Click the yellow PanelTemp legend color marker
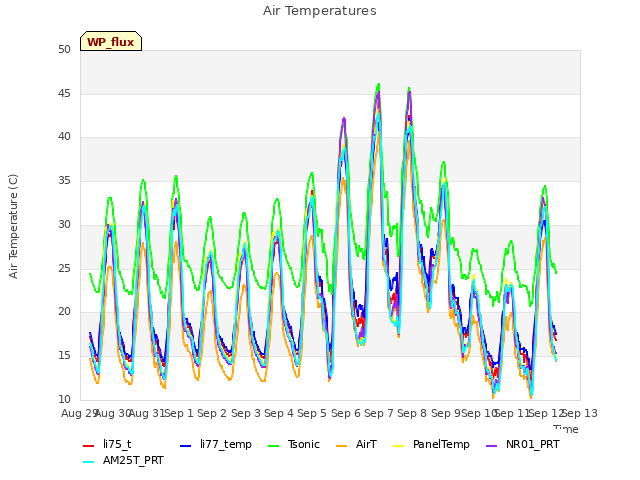 coord(398,446)
